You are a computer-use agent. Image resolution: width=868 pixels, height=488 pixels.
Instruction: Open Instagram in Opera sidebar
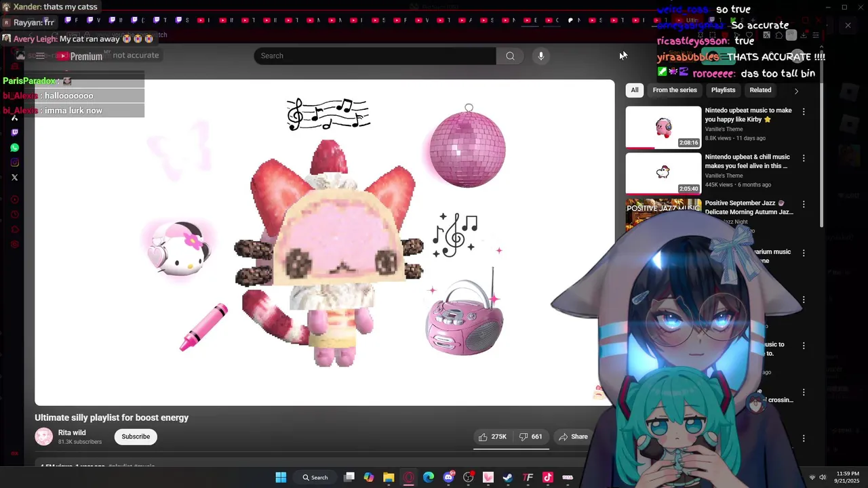(15, 163)
